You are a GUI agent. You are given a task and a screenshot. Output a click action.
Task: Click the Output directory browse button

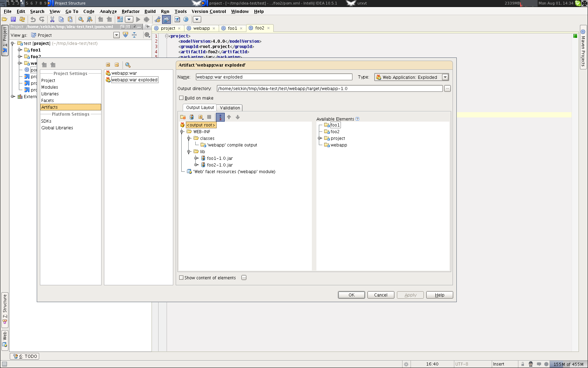point(447,89)
